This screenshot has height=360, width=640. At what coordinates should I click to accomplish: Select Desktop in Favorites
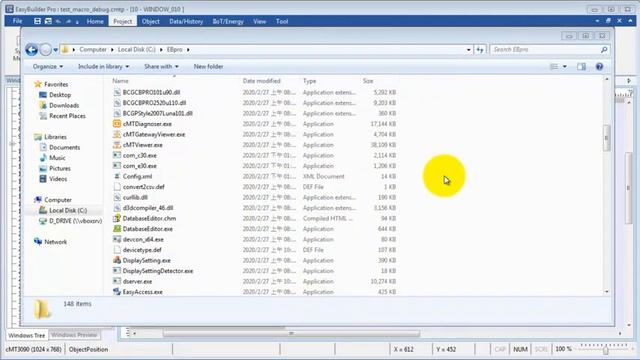[x=60, y=95]
